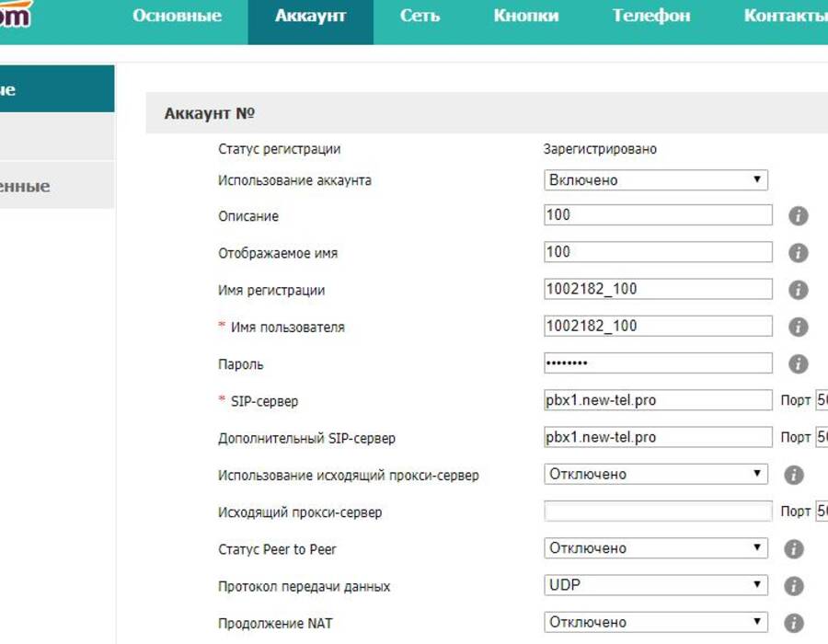Click the Пароль password field

point(658,363)
